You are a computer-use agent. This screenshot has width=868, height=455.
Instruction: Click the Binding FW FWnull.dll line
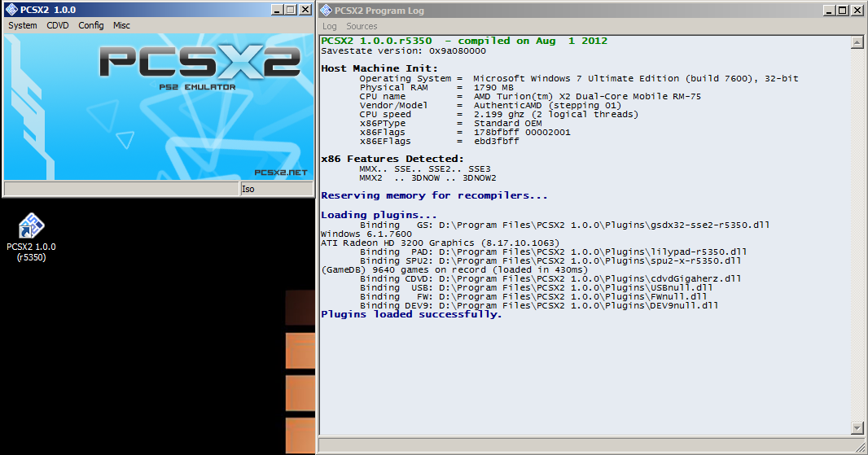pyautogui.click(x=533, y=297)
